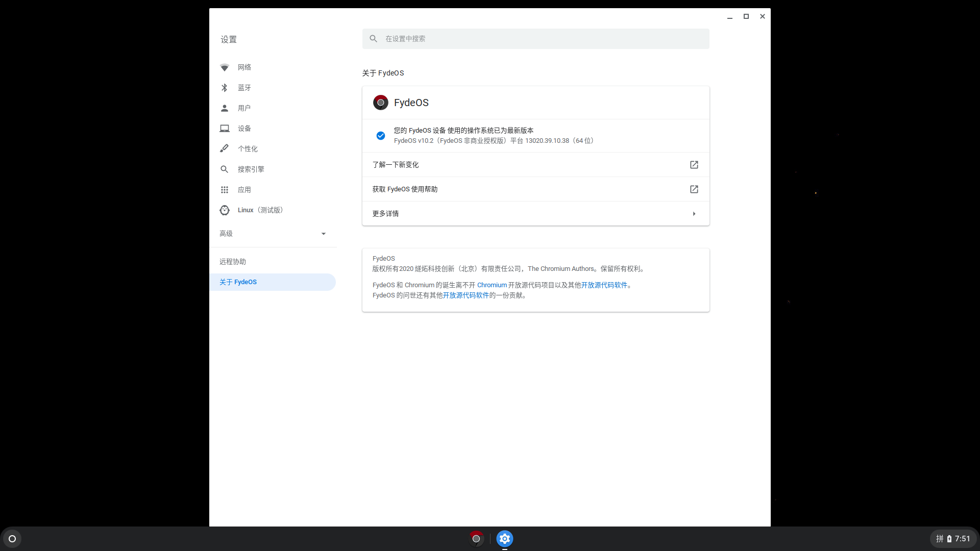
Task: Click the apps grid icon beside 应用
Action: coord(224,190)
